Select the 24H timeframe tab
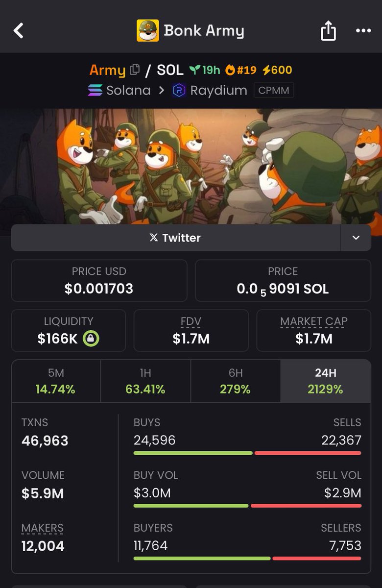382x588 pixels. (326, 381)
